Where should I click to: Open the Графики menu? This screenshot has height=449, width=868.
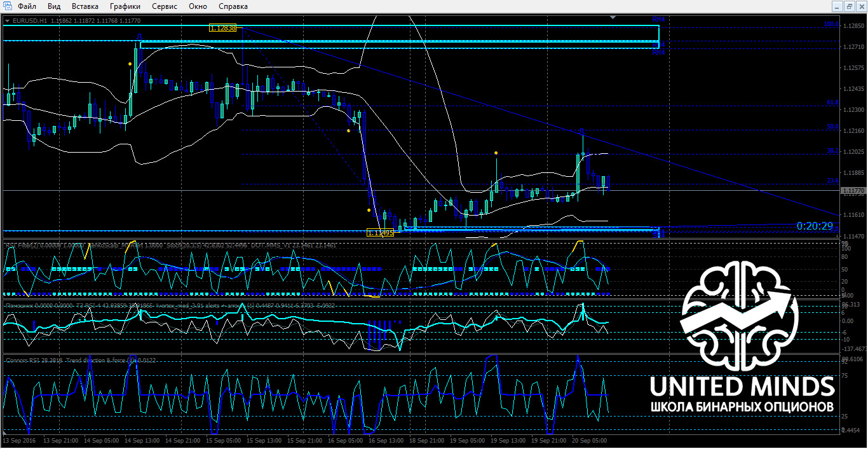pyautogui.click(x=125, y=6)
